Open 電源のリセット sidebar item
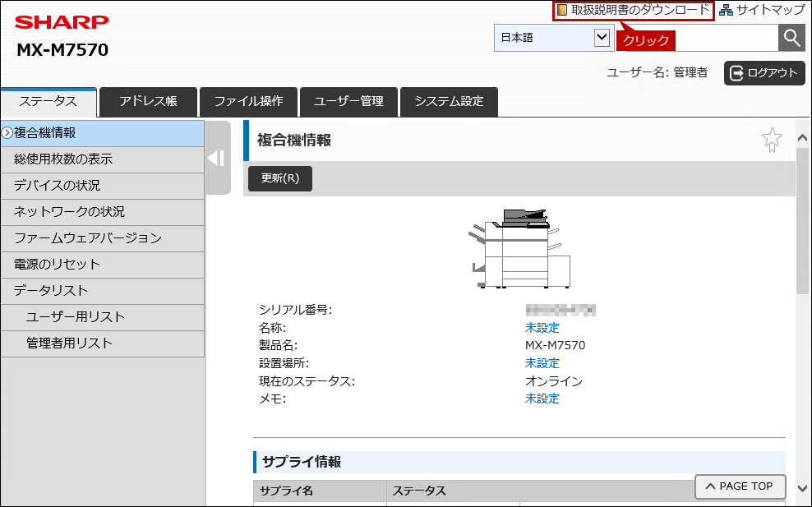Viewport: 812px width, 507px height. (103, 265)
